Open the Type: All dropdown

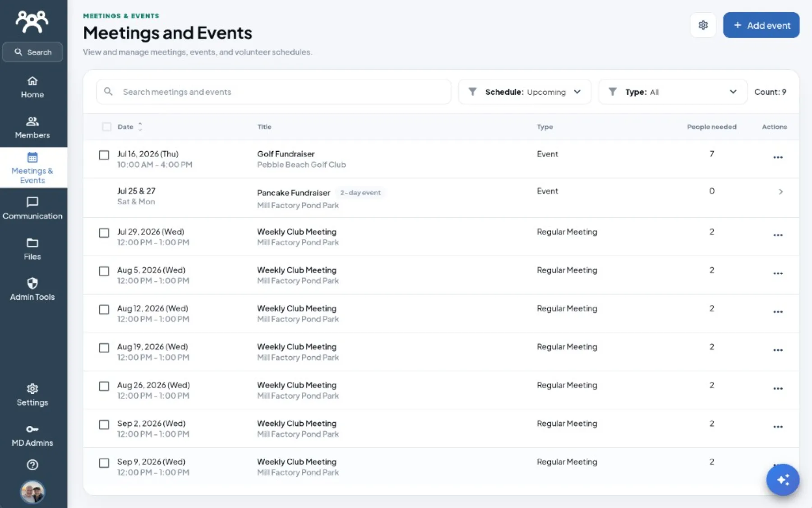(x=673, y=92)
